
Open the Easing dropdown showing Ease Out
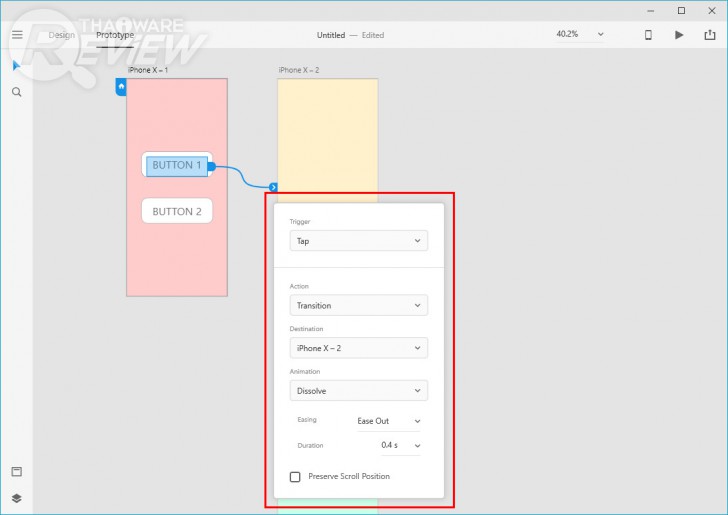tap(389, 421)
